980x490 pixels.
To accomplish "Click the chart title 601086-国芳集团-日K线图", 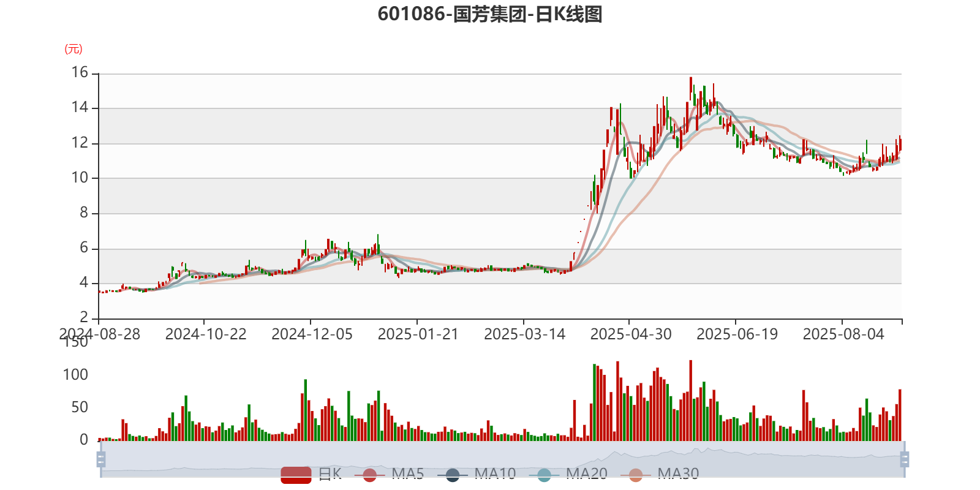I will click(x=490, y=14).
